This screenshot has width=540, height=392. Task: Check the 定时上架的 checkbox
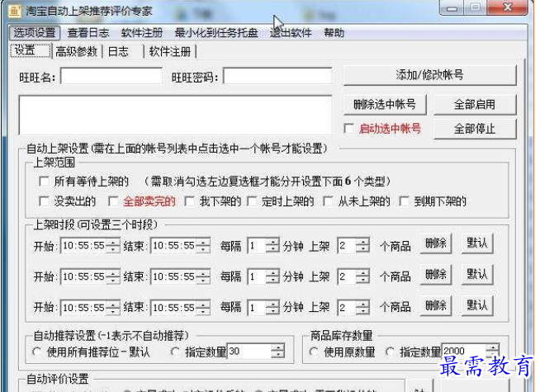[252, 201]
